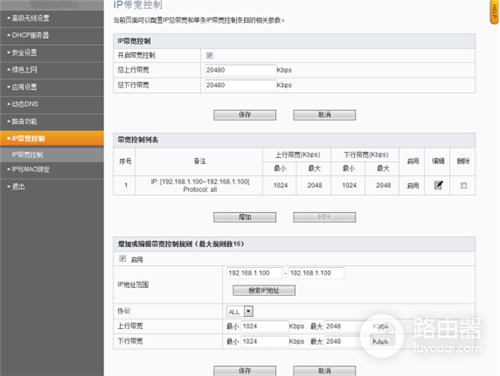Screen dimensions: 500x376
Task: Tick the 删除 checkbox for rule 1
Action: tap(463, 185)
